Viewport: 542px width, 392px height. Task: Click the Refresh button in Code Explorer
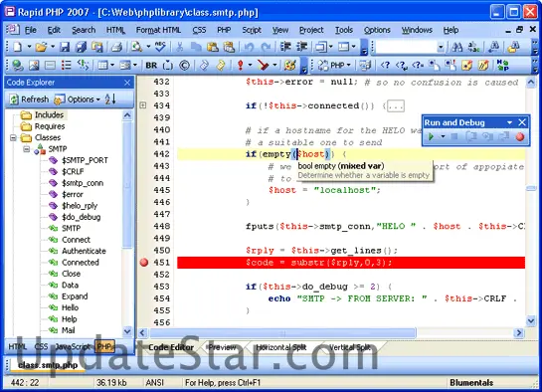click(29, 99)
